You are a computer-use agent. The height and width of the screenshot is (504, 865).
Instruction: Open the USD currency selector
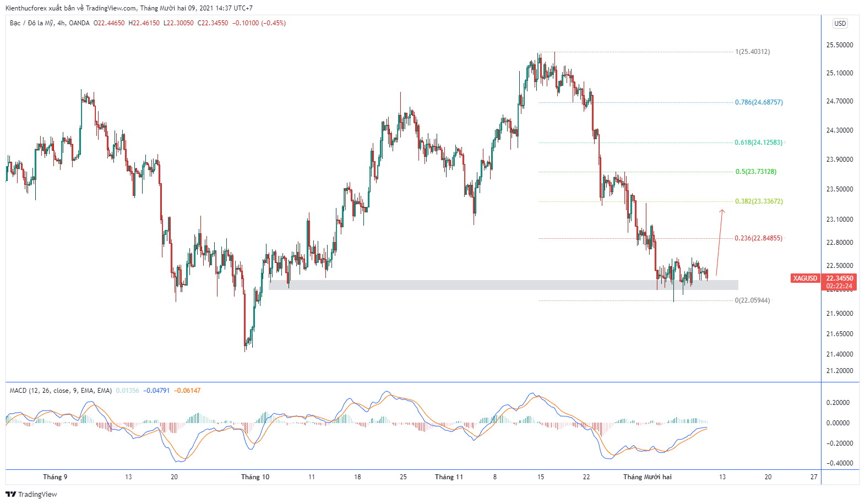pos(840,23)
